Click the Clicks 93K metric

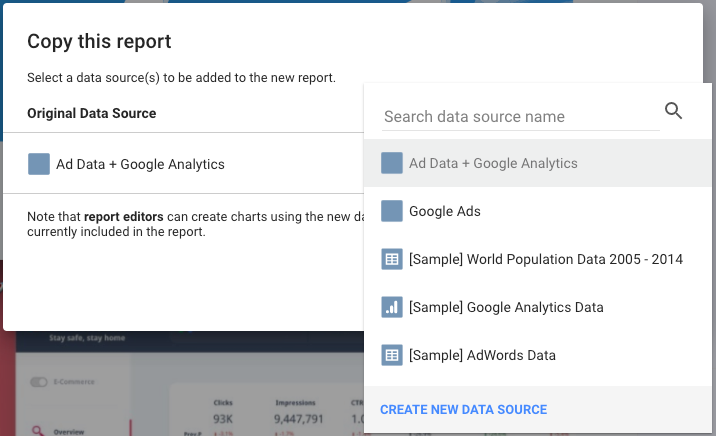tap(223, 418)
